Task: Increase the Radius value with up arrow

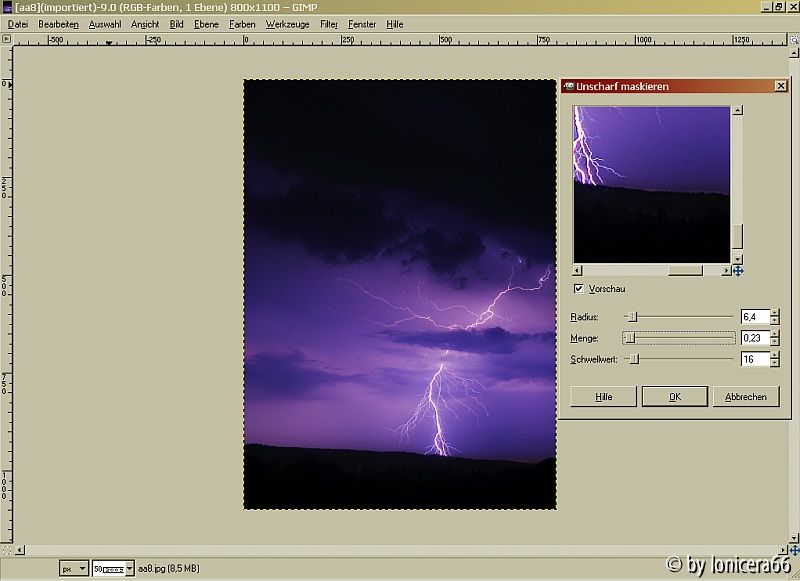Action: click(x=774, y=313)
